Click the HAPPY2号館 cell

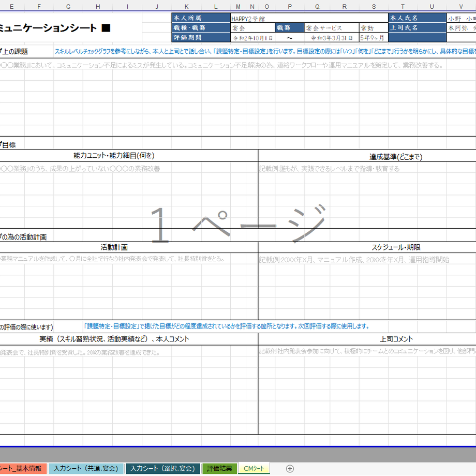pos(309,18)
